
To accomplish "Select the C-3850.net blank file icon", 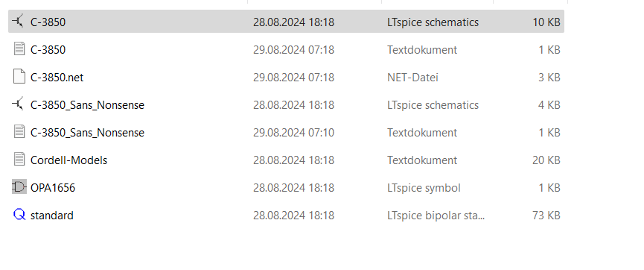I will pyautogui.click(x=19, y=77).
